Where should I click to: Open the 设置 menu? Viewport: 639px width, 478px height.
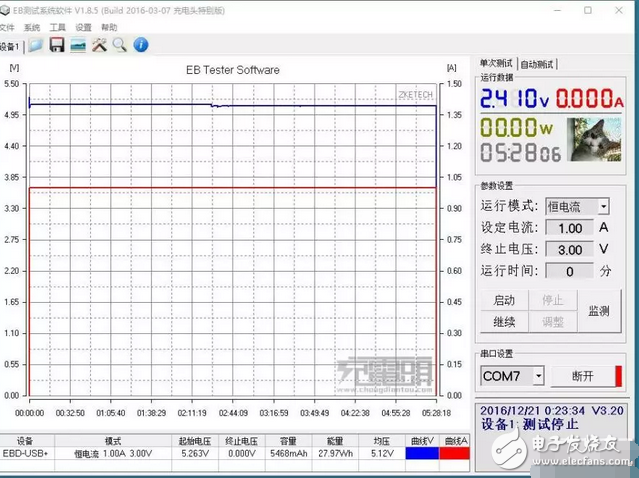pos(83,27)
